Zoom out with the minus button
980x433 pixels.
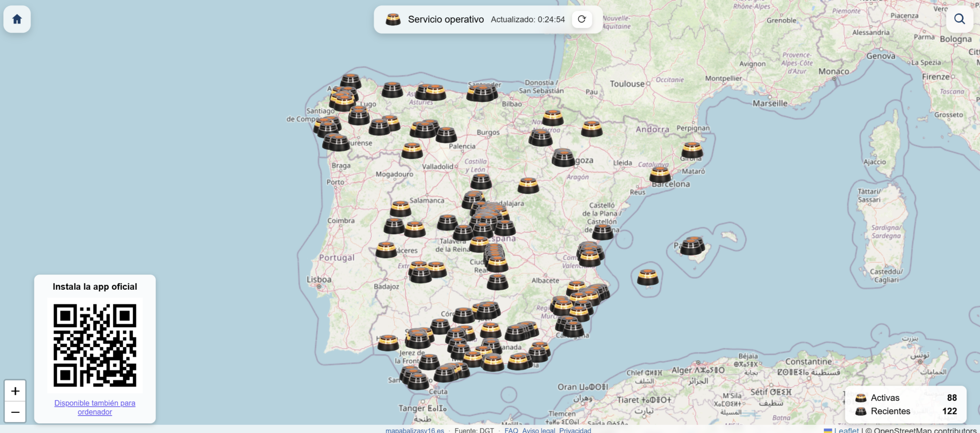point(16,412)
